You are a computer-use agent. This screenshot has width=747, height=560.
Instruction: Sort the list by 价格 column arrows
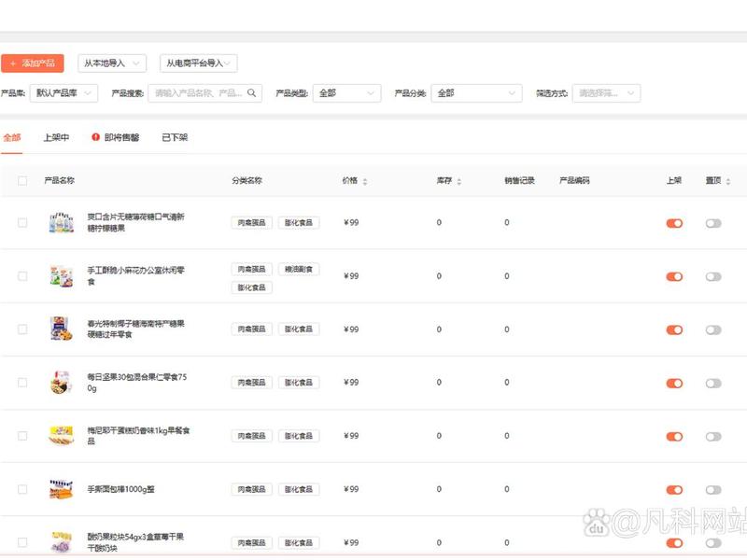pyautogui.click(x=365, y=181)
